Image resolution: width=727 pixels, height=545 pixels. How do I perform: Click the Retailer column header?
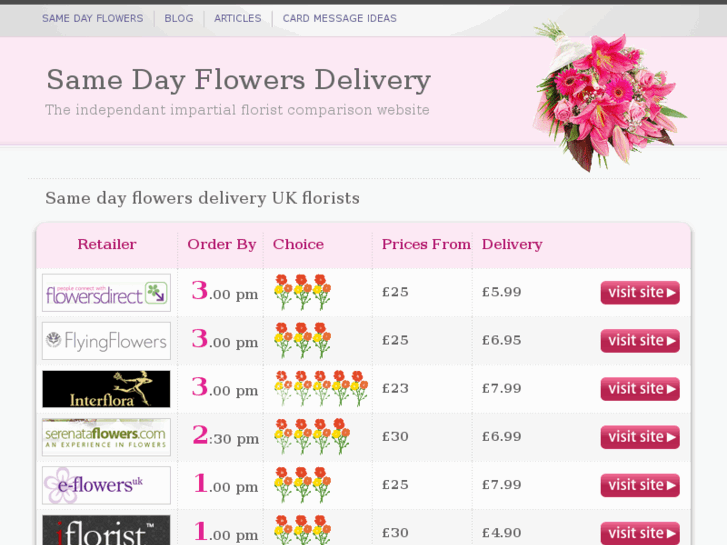point(107,244)
